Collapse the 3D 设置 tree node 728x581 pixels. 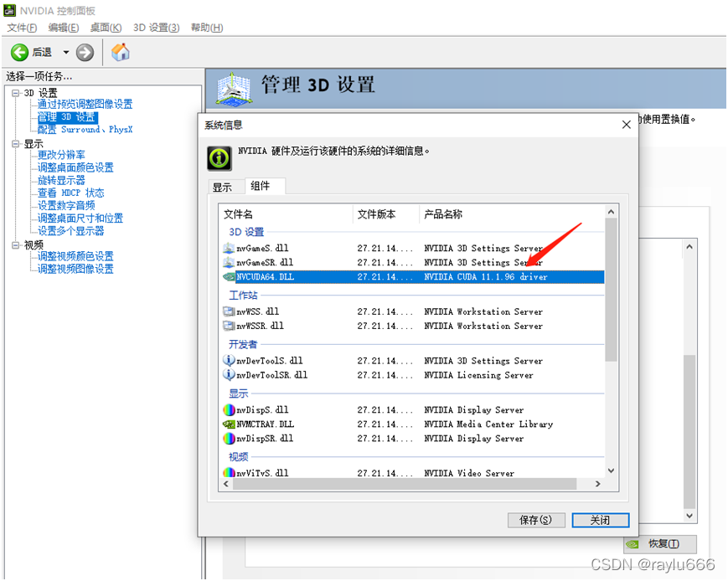(16, 93)
